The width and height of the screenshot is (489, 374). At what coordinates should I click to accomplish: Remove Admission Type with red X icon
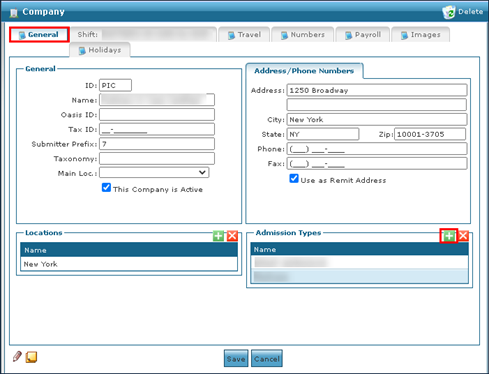463,236
